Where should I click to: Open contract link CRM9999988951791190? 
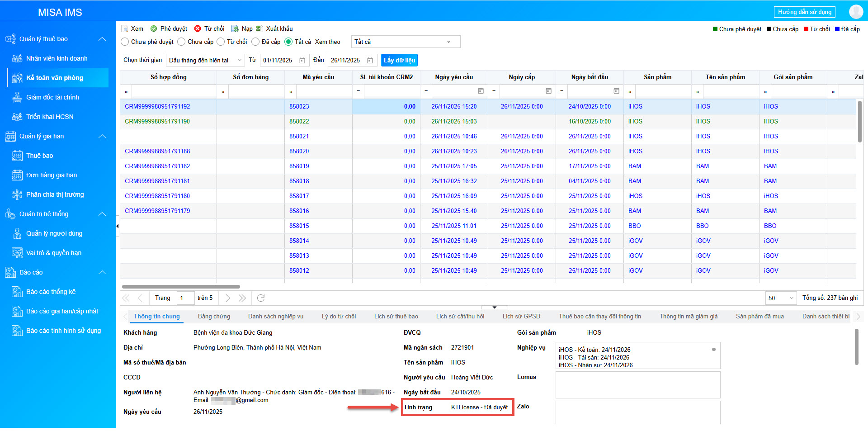click(x=157, y=122)
